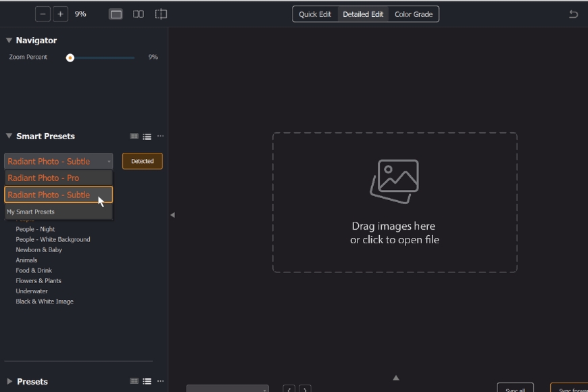The width and height of the screenshot is (588, 392).
Task: Open Smart Presets more options menu
Action: point(160,136)
